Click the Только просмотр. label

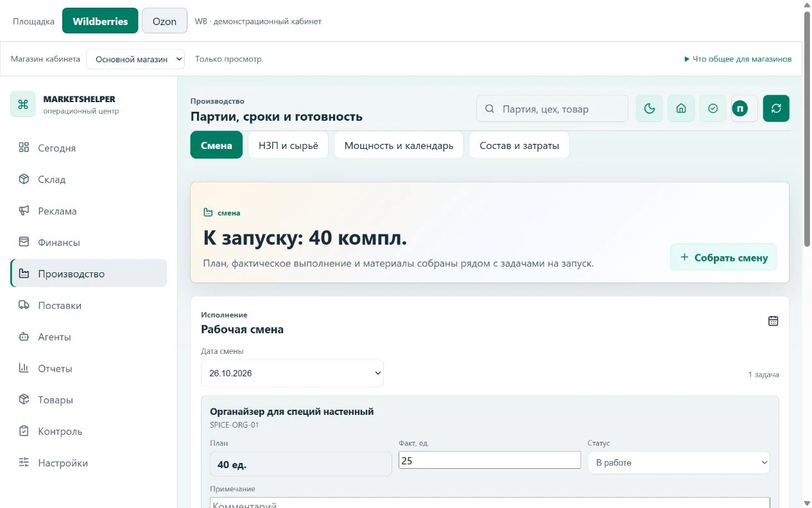(x=229, y=59)
